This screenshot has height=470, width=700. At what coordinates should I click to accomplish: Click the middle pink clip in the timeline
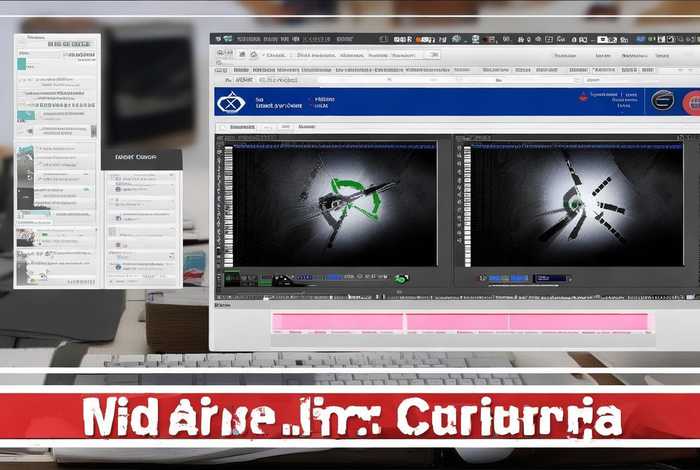[455, 322]
